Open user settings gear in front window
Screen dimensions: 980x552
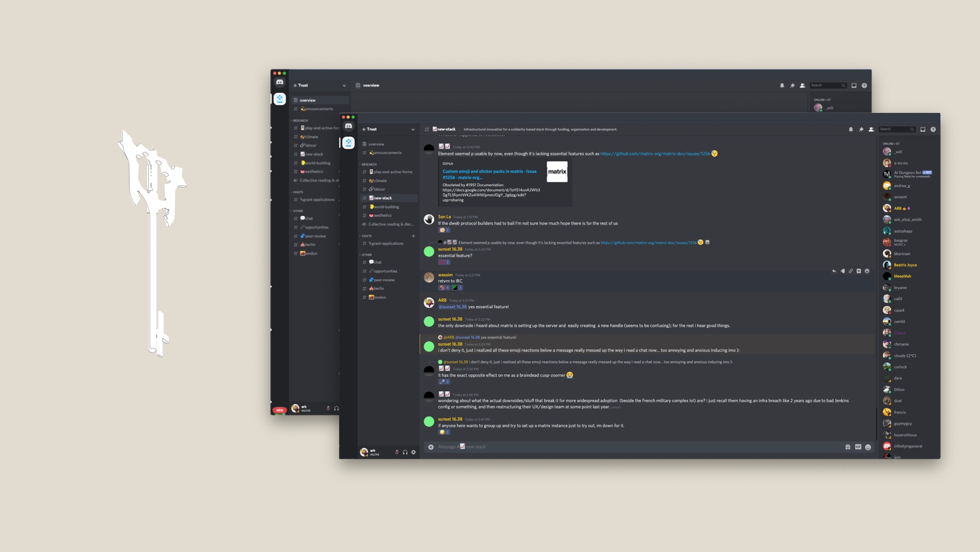[x=414, y=452]
